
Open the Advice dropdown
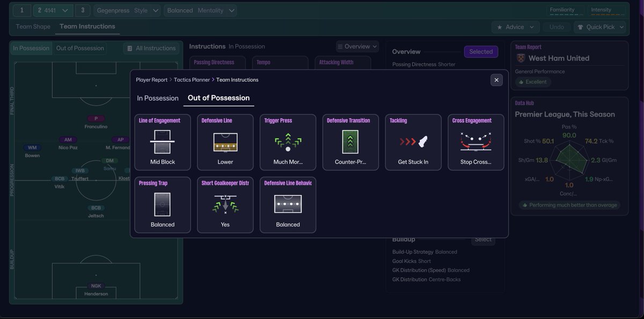tap(515, 27)
